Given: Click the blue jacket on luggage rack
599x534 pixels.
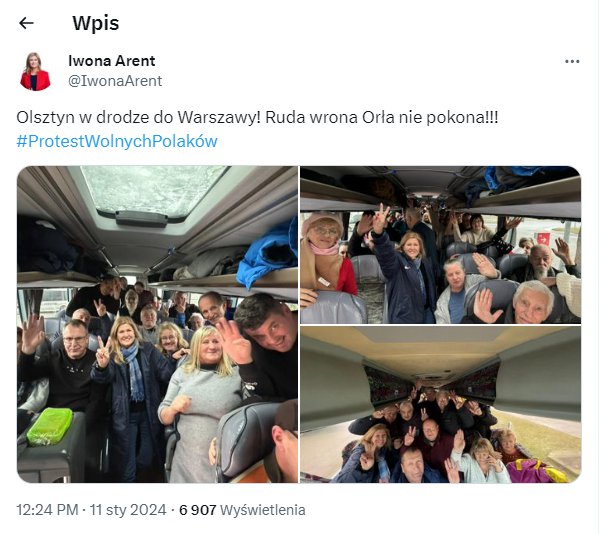Looking at the screenshot, I should [267, 254].
